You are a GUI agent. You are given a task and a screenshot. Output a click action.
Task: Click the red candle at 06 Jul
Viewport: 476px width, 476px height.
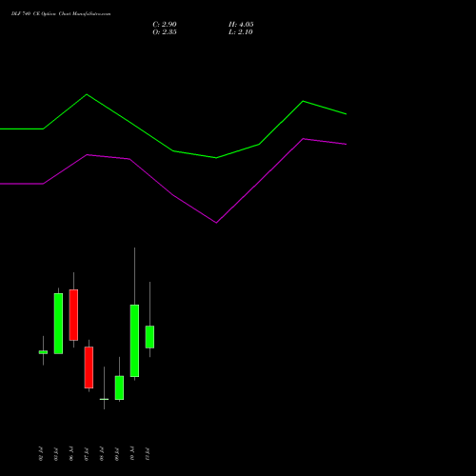pyautogui.click(x=73, y=315)
